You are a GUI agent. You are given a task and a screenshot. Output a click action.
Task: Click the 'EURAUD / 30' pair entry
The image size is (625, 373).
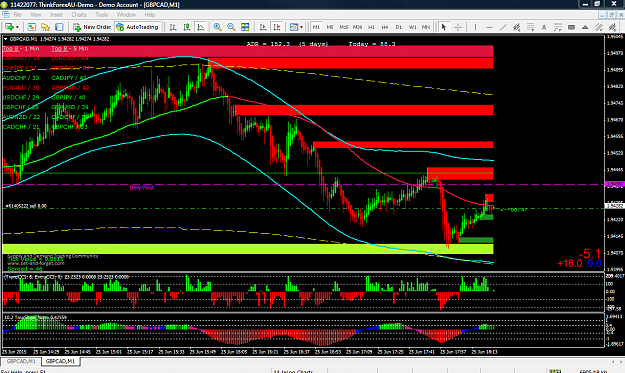pos(21,88)
